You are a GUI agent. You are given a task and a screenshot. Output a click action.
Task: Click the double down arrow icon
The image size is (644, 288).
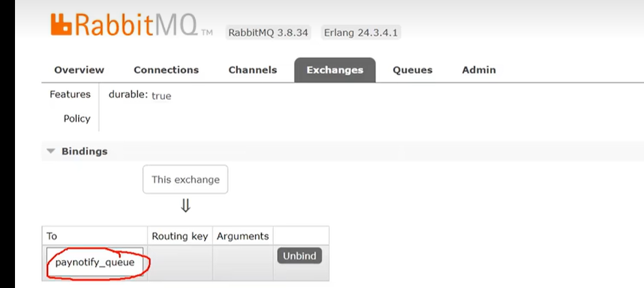185,207
